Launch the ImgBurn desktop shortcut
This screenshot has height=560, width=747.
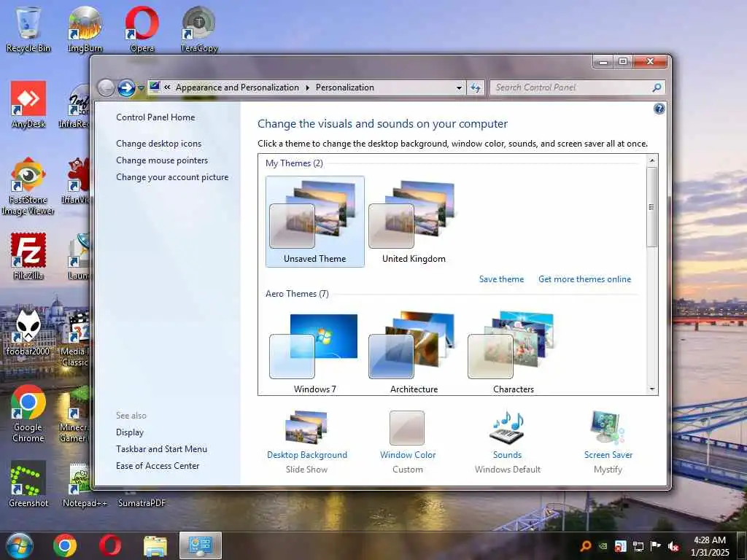click(85, 29)
